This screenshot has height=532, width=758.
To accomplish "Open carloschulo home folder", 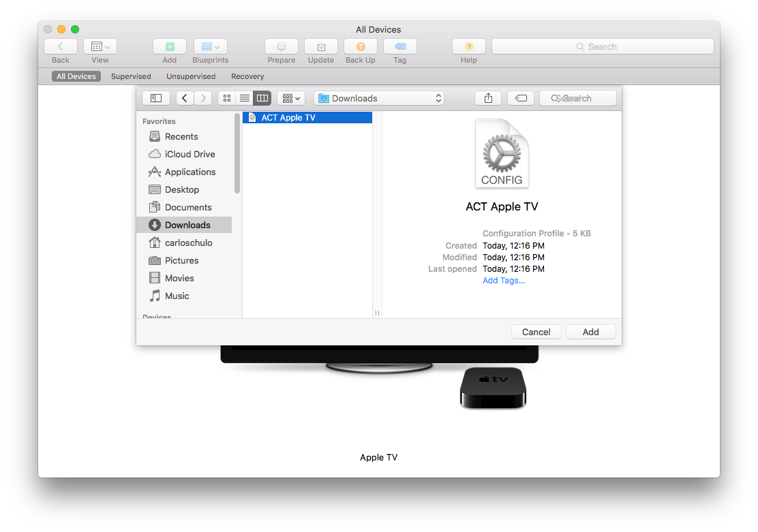I will coord(184,242).
